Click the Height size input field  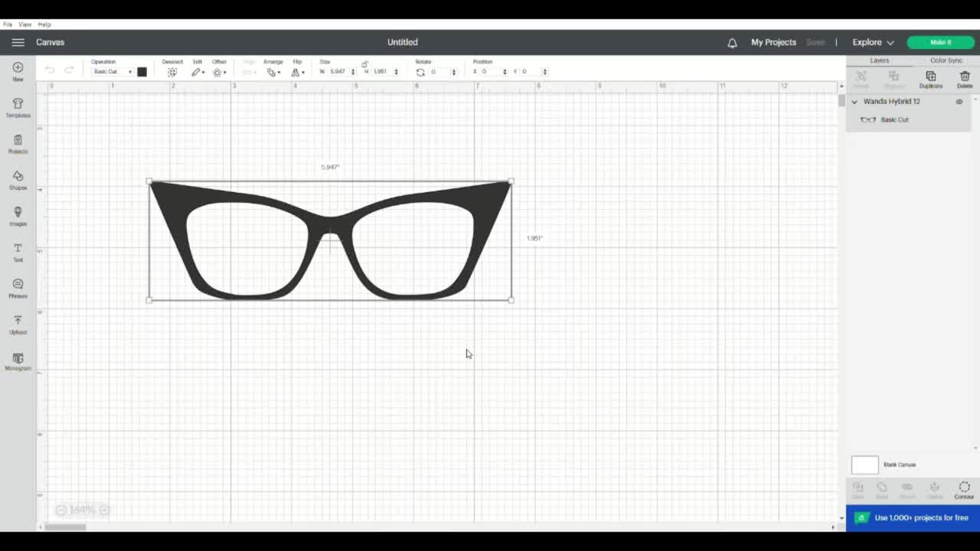[x=381, y=72]
